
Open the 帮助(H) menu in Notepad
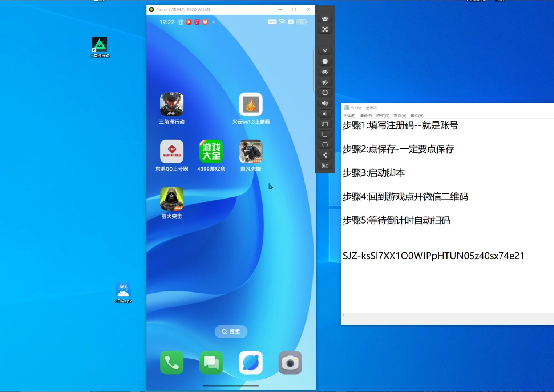click(x=417, y=116)
